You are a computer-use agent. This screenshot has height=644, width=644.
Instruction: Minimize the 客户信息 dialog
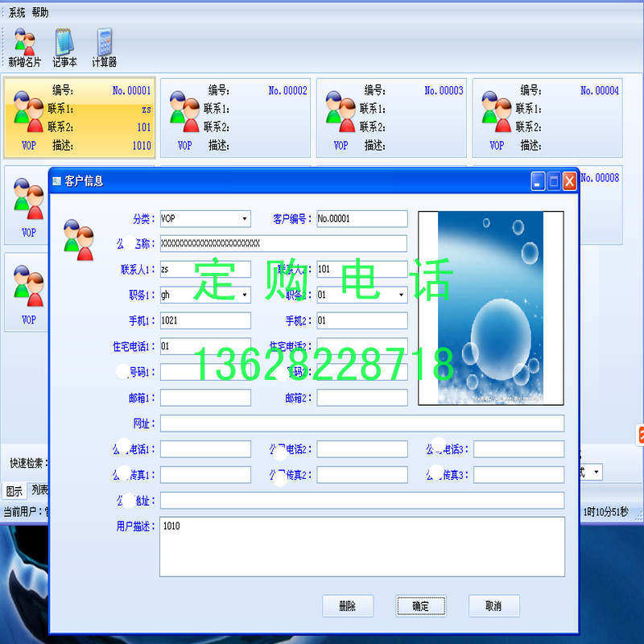point(538,181)
